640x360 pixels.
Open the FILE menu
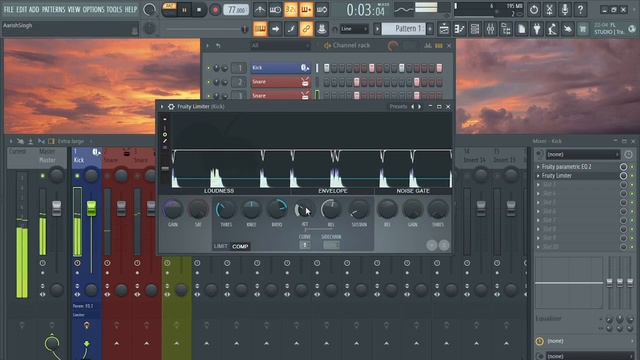pyautogui.click(x=8, y=9)
